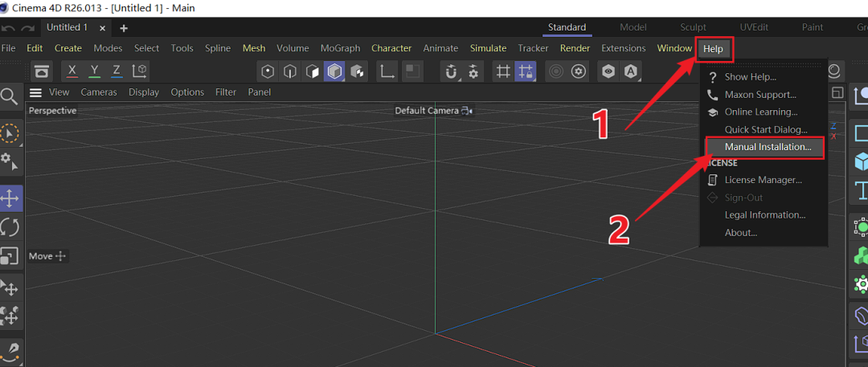
Task: Toggle the Z axis lock
Action: click(x=117, y=71)
